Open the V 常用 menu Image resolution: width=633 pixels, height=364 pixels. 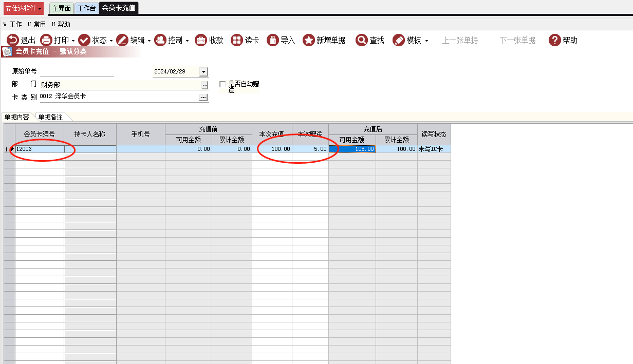[36, 24]
